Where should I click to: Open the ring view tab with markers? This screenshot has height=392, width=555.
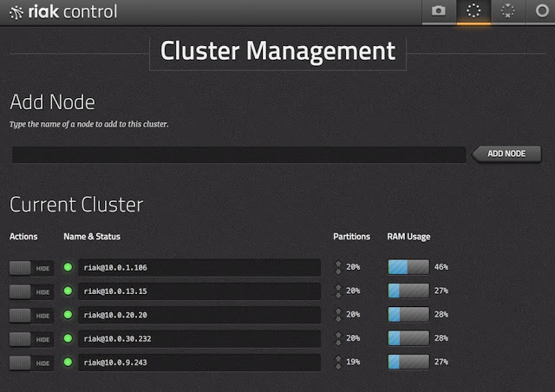(507, 11)
